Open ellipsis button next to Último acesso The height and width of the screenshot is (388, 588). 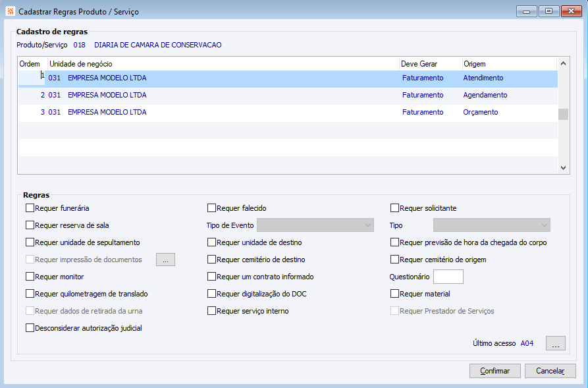coord(555,343)
